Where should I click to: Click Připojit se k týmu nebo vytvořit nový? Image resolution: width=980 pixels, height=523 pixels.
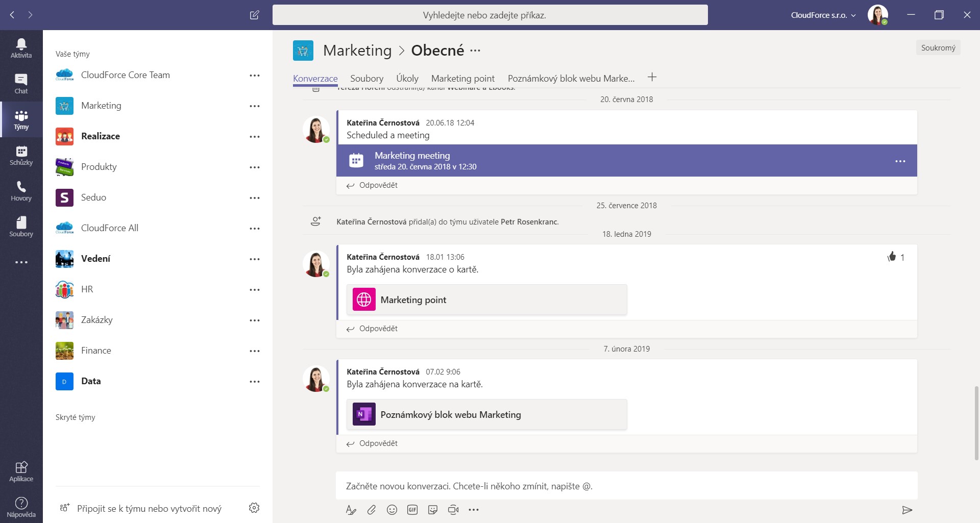tap(149, 509)
